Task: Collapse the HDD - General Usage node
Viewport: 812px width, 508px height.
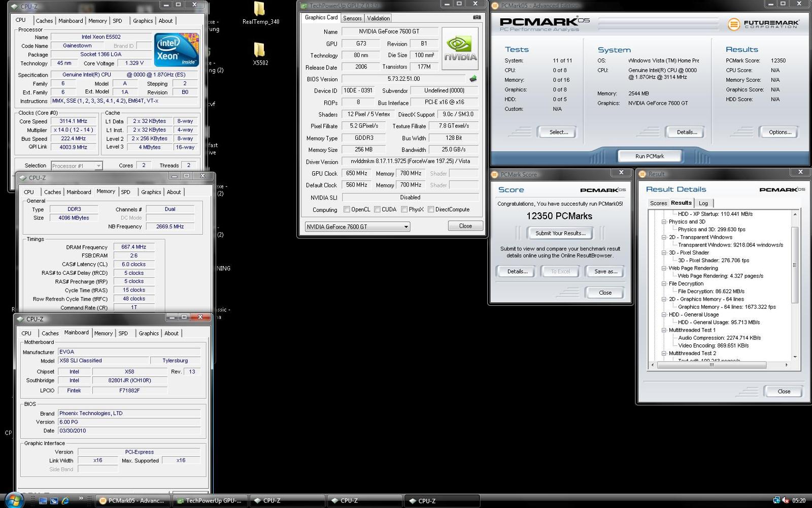Action: pyautogui.click(x=663, y=314)
